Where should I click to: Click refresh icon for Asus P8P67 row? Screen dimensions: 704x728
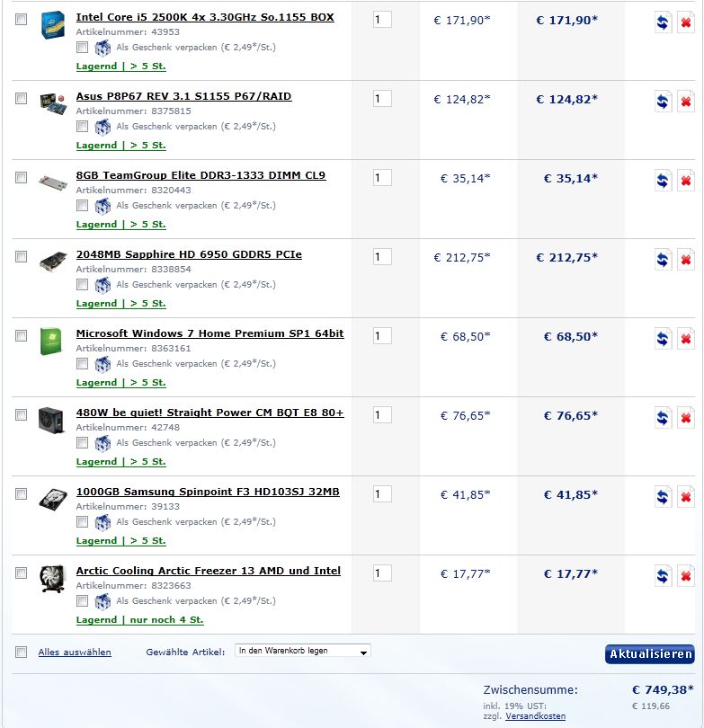[x=663, y=102]
